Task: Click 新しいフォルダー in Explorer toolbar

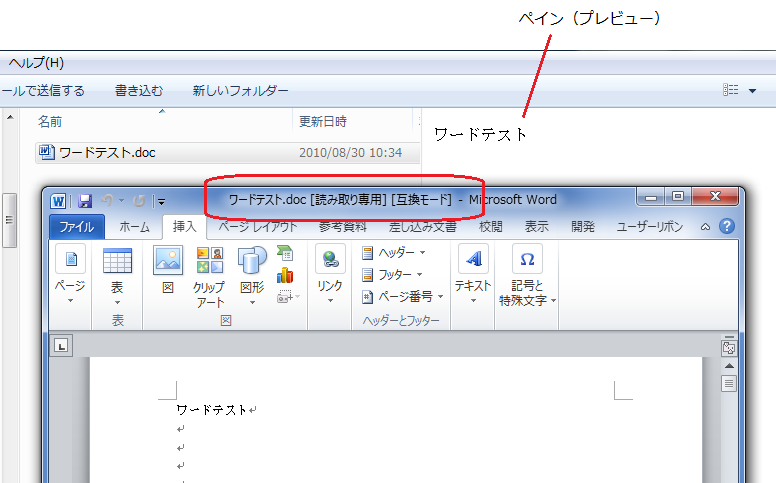Action: [x=240, y=91]
